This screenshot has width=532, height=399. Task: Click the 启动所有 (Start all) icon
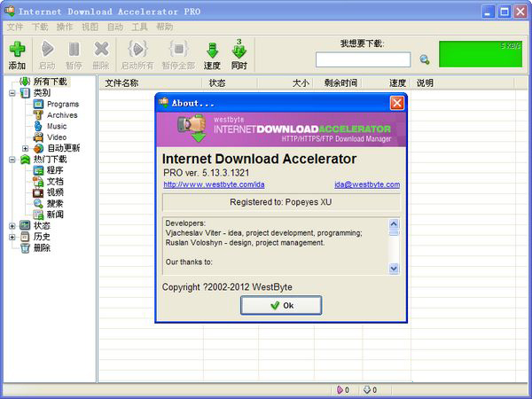click(x=137, y=49)
